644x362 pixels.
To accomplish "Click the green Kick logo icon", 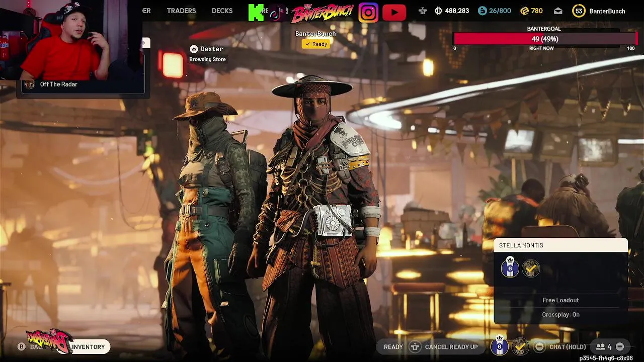I will 256,13.
